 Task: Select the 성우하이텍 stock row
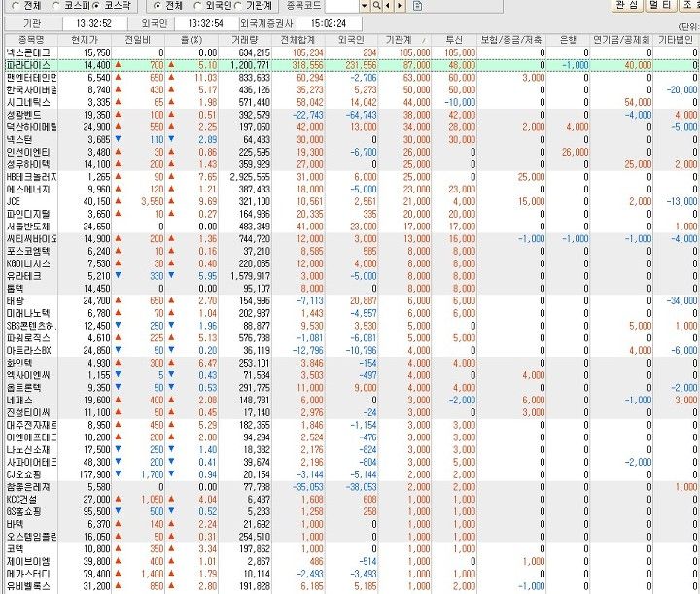(x=352, y=164)
